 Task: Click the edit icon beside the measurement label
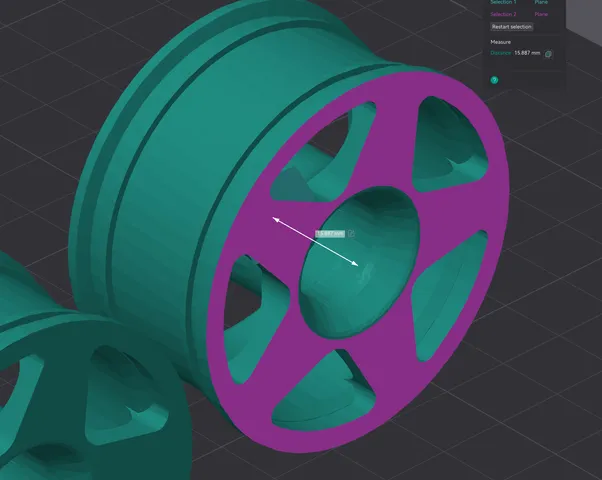[x=351, y=233]
